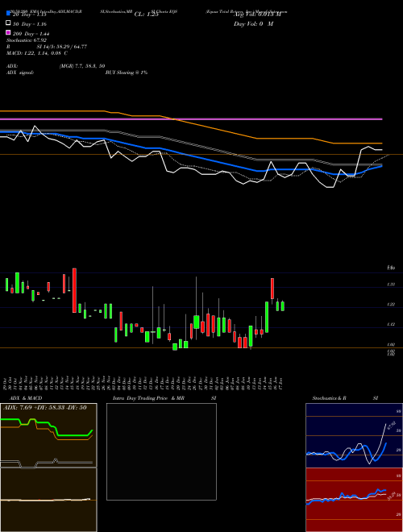Click the 'ADX signal:' label
This screenshot has width=403, height=532.
(x=20, y=73)
